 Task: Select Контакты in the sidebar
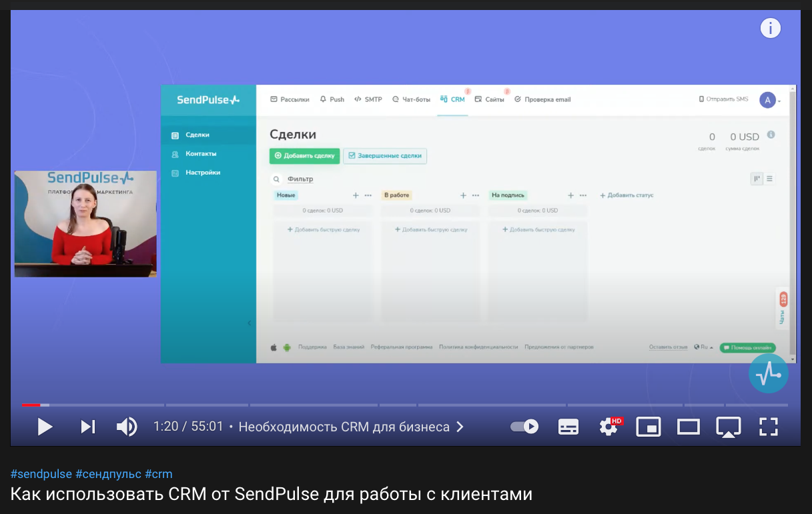point(208,154)
